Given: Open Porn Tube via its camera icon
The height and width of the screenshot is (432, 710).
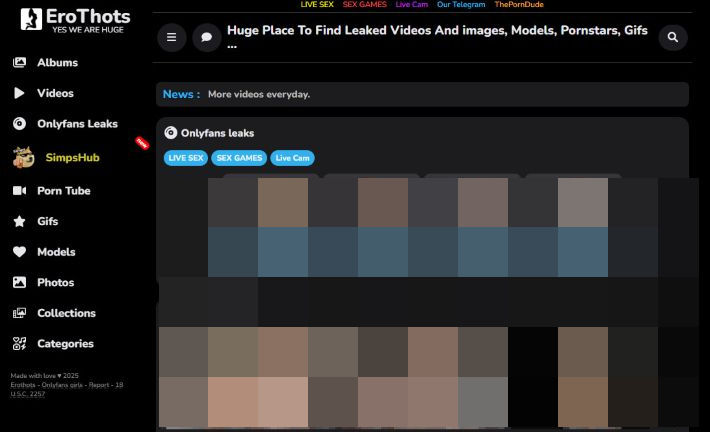Looking at the screenshot, I should tap(19, 191).
